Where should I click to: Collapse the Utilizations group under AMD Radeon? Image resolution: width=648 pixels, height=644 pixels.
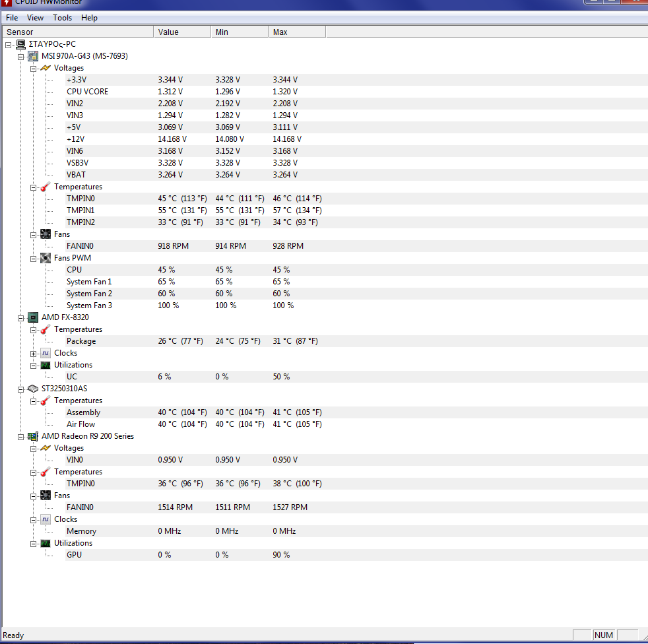point(33,544)
